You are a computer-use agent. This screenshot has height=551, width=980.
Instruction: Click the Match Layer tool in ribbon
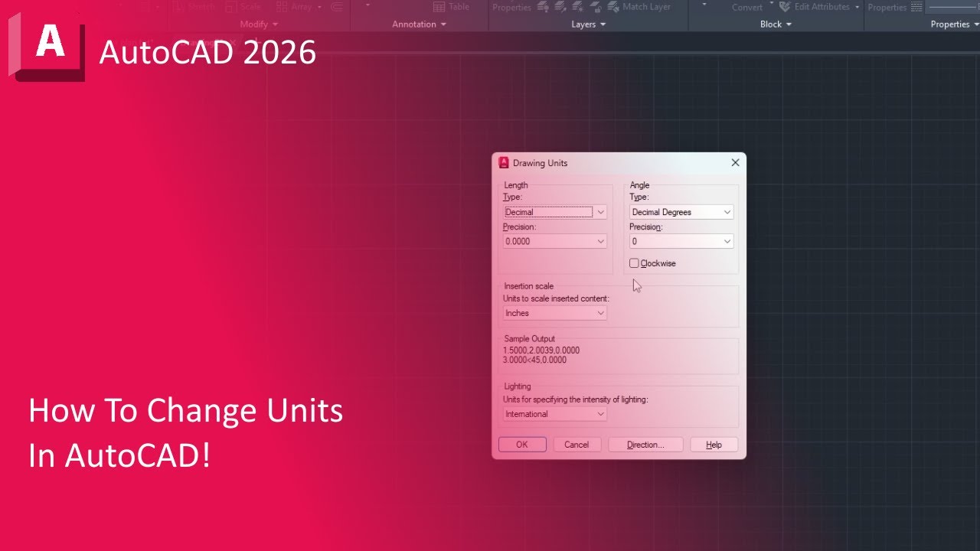tap(639, 7)
